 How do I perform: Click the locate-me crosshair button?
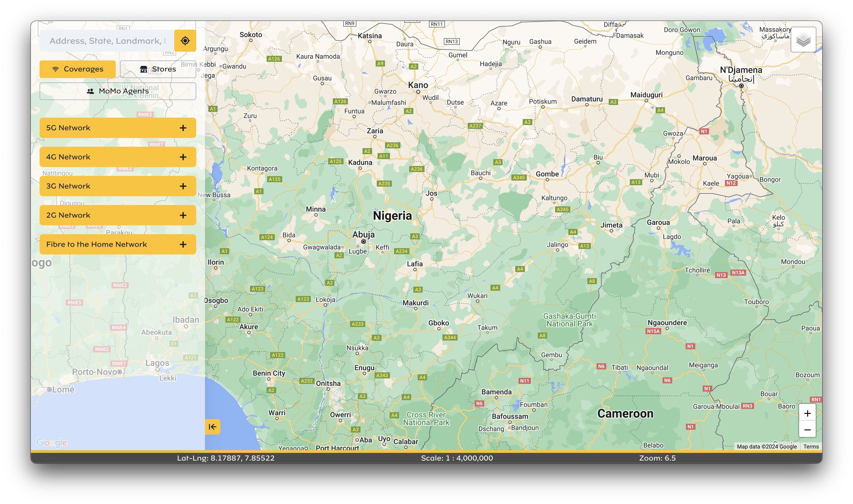pos(185,41)
